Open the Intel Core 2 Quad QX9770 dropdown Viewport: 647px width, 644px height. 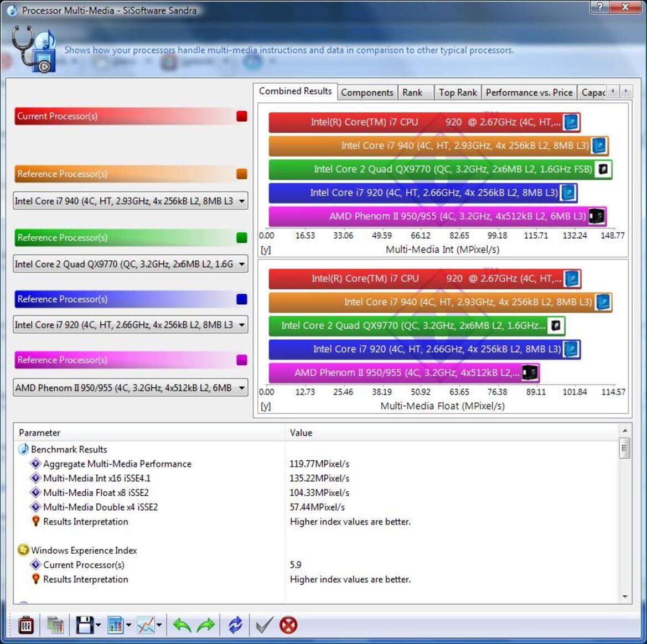[131, 264]
